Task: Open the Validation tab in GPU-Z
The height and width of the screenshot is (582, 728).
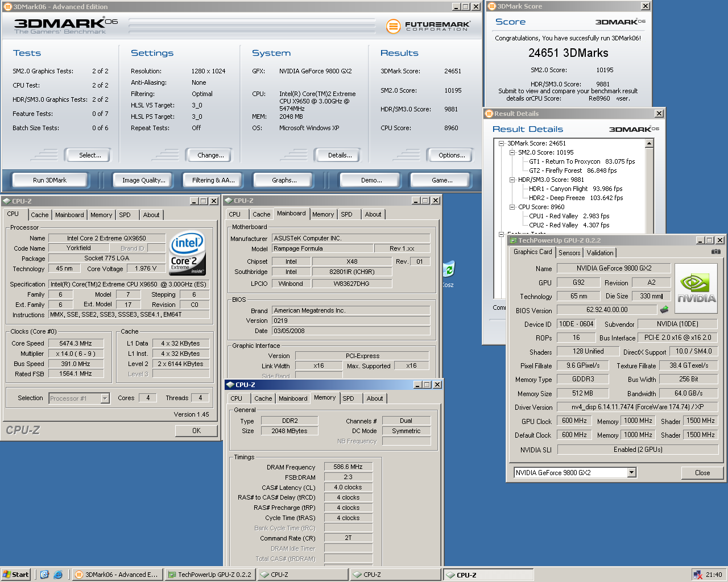Action: (600, 253)
